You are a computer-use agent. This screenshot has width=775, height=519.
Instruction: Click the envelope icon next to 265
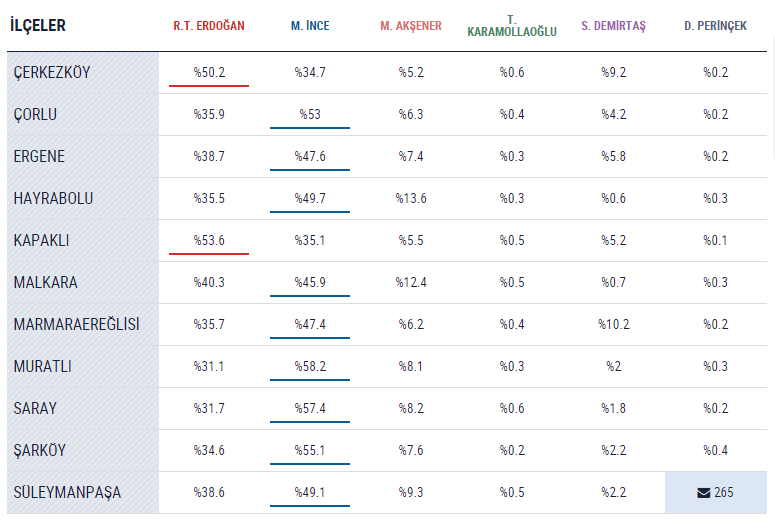click(x=703, y=493)
